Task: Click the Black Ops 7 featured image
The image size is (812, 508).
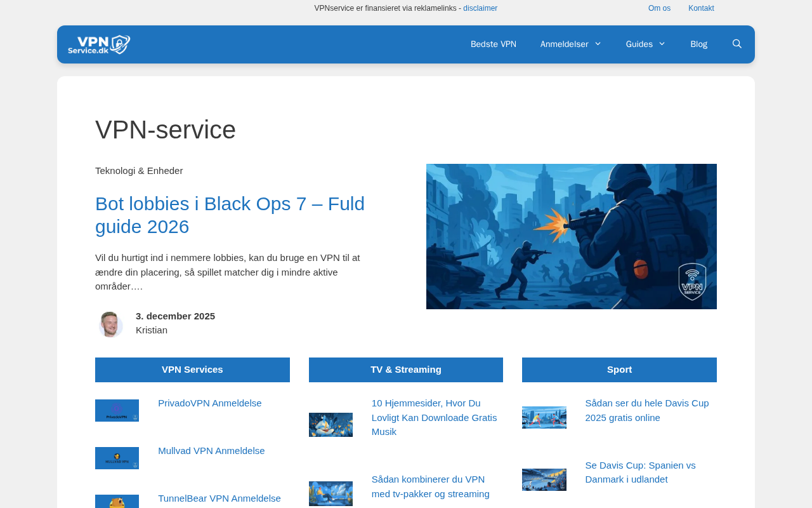Action: [572, 236]
